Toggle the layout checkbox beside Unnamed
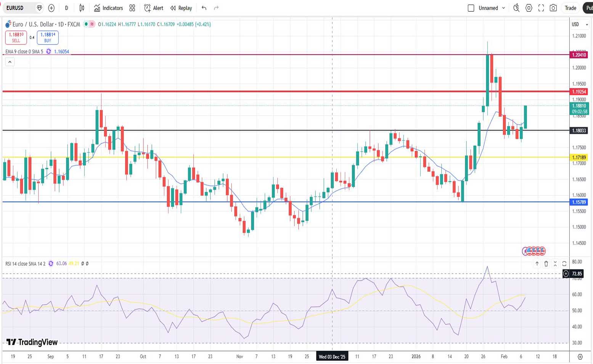This screenshot has width=593, height=364. coord(471,8)
